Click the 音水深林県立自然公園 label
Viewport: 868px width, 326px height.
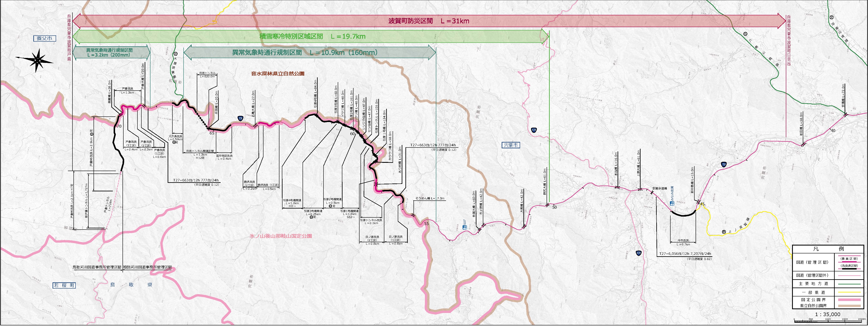(278, 74)
